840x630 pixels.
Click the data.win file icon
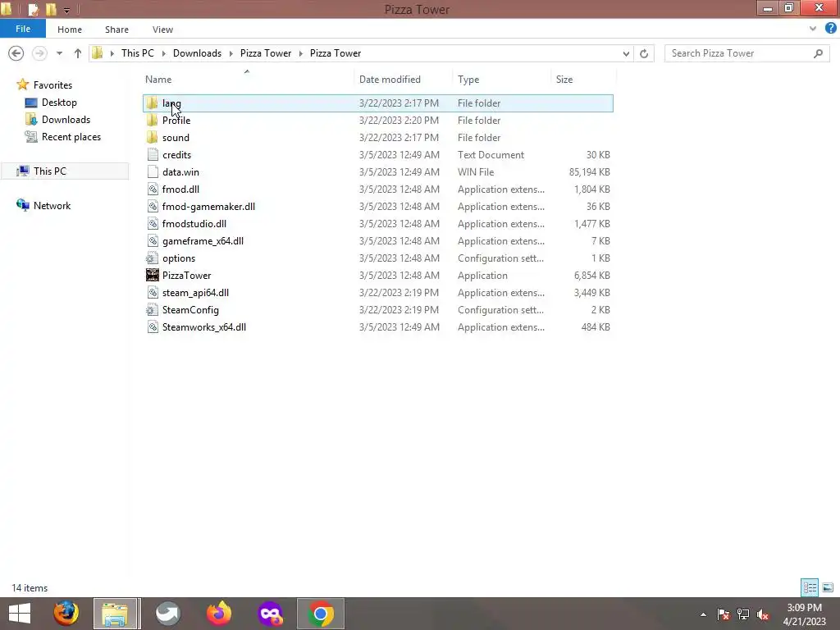coord(153,171)
